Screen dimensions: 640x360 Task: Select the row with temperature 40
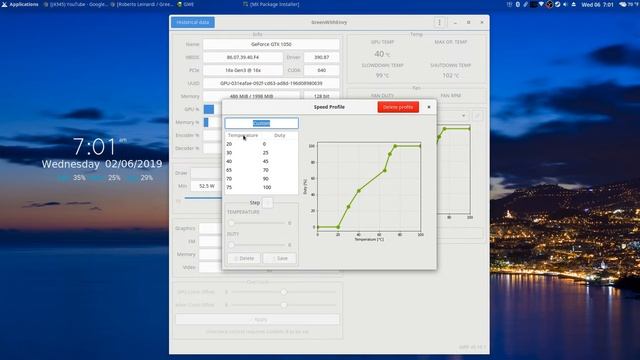262,161
